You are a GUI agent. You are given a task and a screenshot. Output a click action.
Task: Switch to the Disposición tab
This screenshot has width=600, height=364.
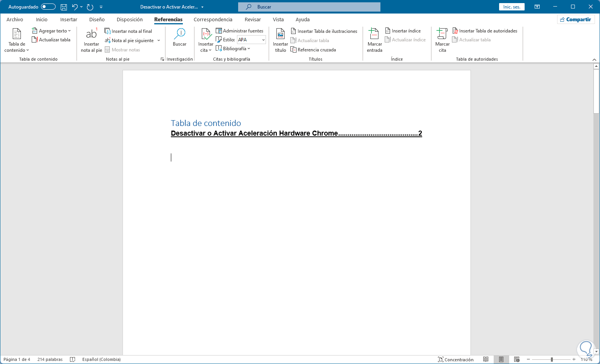coord(130,20)
